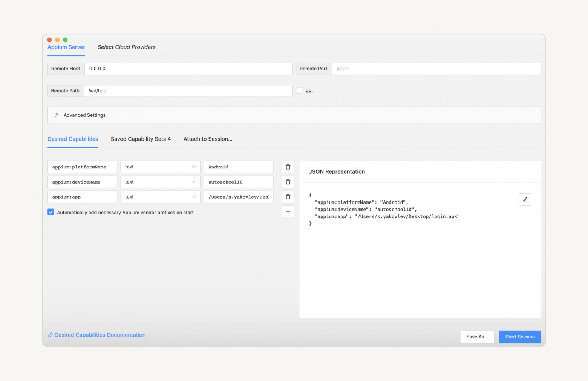Switch to the Appium Server tab
588x381 pixels.
pyautogui.click(x=66, y=47)
